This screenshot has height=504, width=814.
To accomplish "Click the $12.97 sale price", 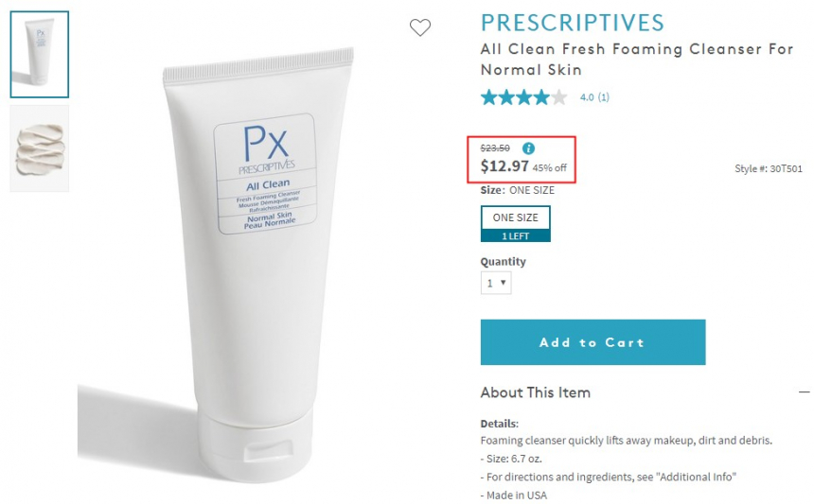I will pyautogui.click(x=504, y=165).
